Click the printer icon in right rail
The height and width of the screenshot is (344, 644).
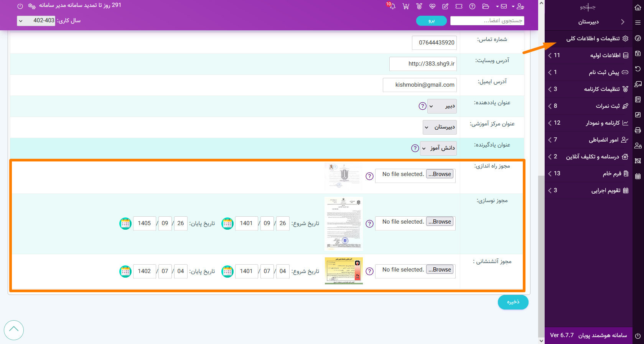coord(638,130)
